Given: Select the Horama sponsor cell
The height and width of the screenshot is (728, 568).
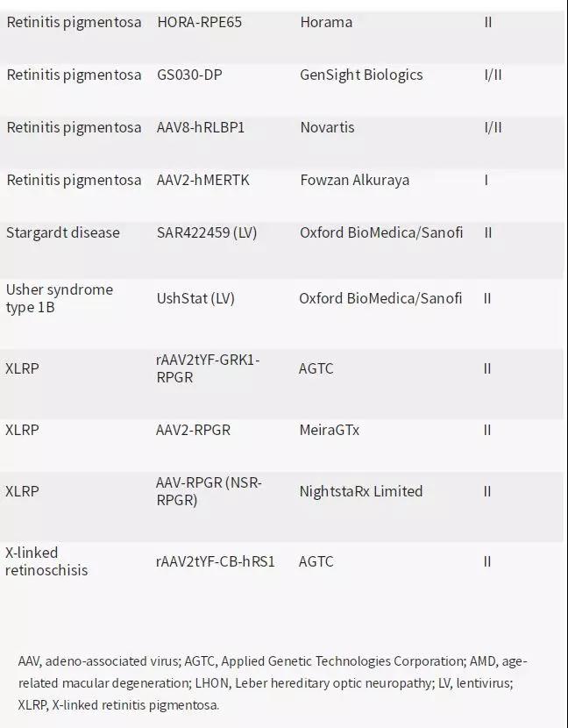Looking at the screenshot, I should point(326,22).
